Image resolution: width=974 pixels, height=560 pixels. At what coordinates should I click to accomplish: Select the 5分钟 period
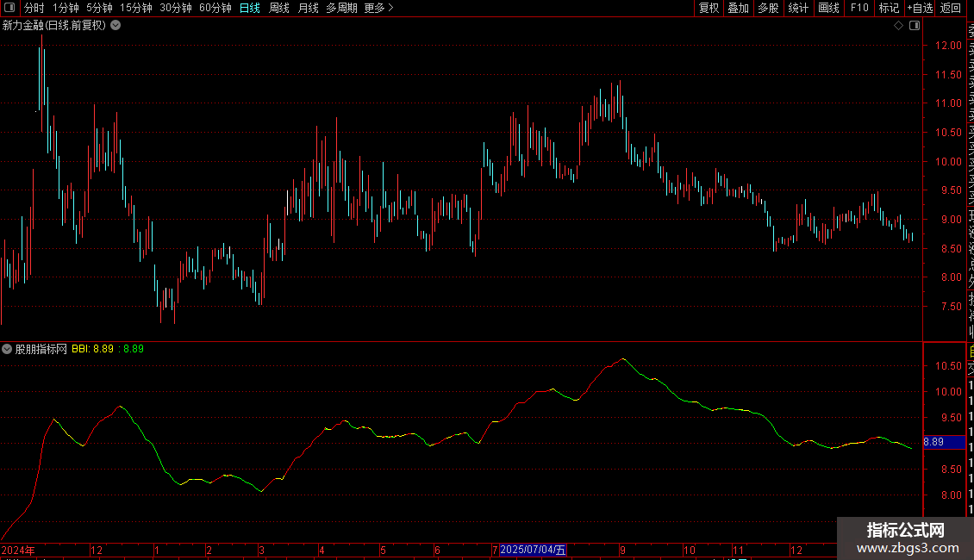tap(99, 8)
